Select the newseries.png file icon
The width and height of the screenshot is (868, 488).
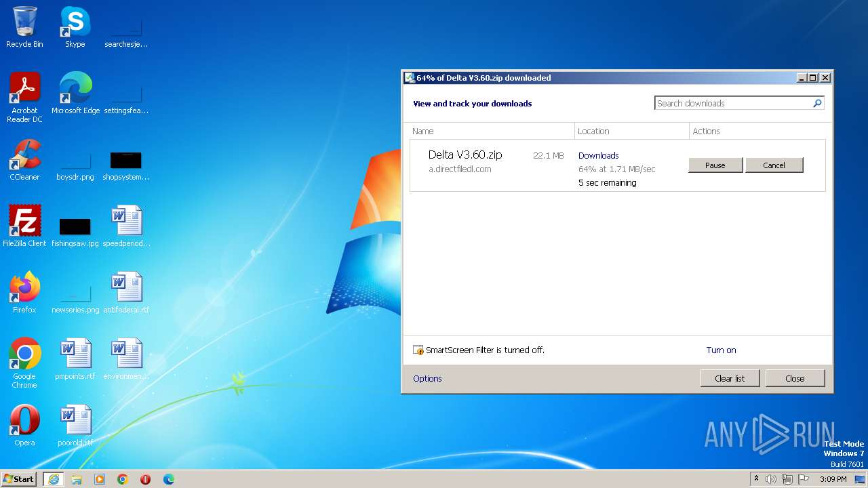[75, 297]
